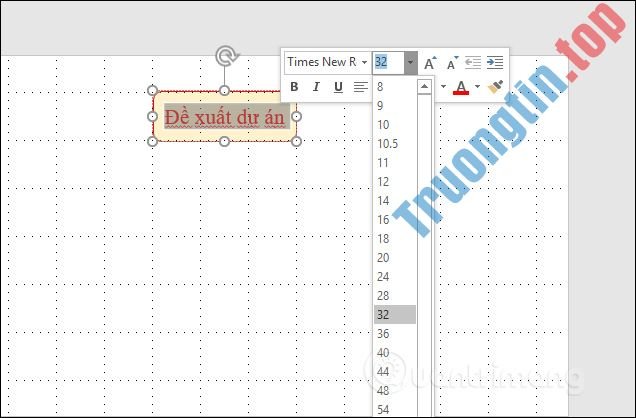Pick font size 36
This screenshot has width=636, height=418.
395,334
